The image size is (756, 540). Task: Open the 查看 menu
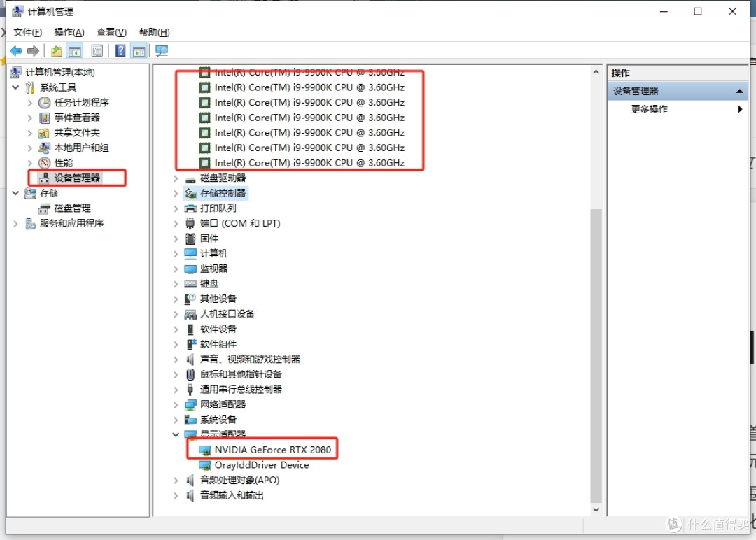tap(111, 31)
